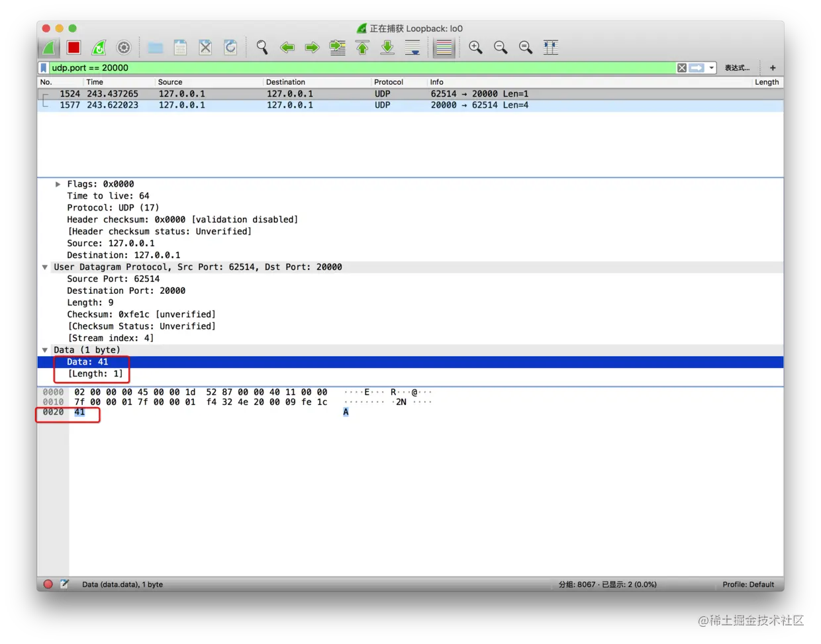
Task: Zoom in the main window text
Action: 475,48
